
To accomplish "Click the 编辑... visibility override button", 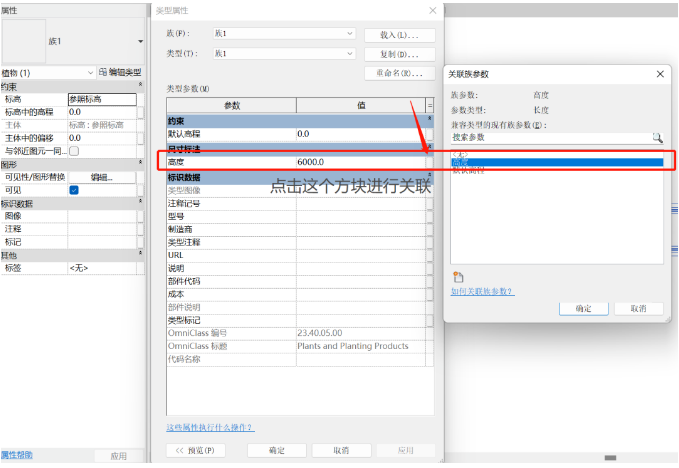I will (102, 177).
